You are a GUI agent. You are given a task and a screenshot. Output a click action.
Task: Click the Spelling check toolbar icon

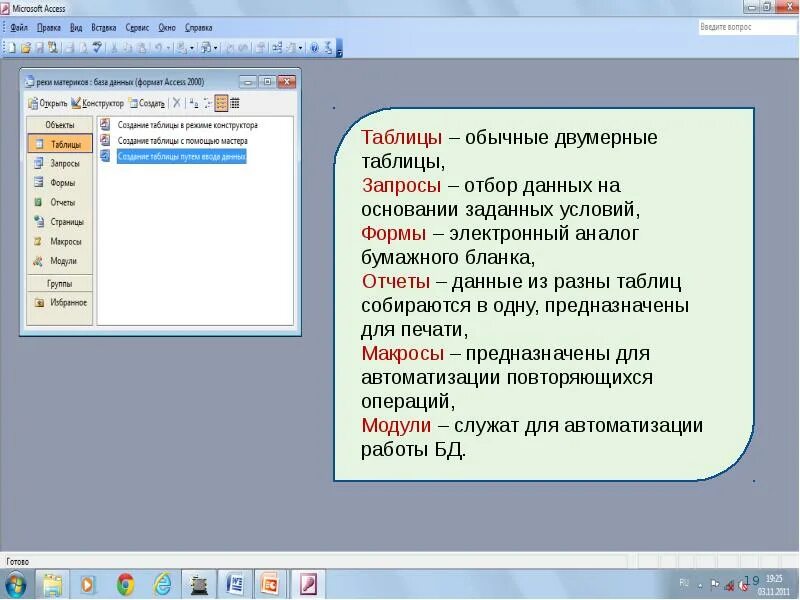pos(97,48)
